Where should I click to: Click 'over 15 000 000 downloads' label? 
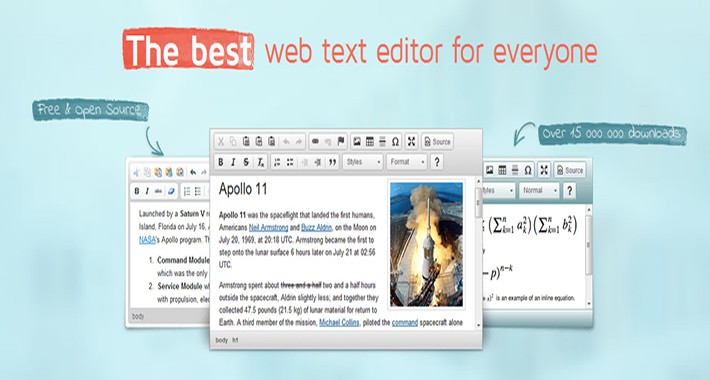[612, 134]
